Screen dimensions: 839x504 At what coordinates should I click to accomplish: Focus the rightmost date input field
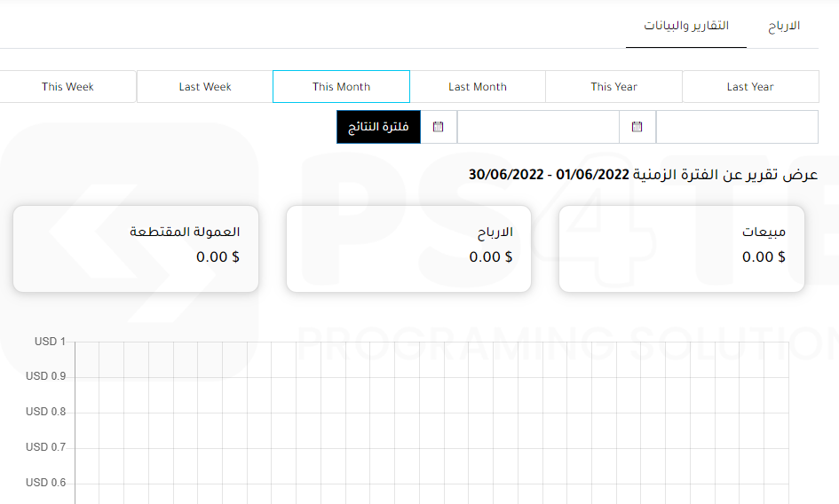tap(737, 127)
